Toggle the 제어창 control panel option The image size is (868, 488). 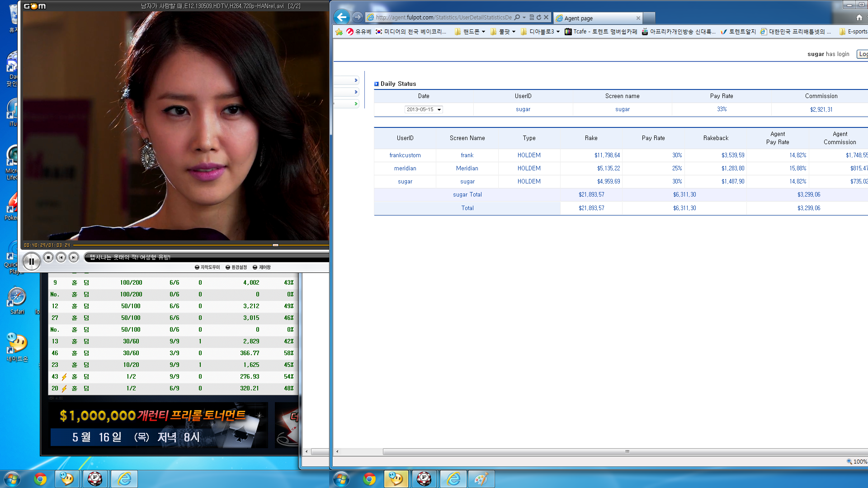(262, 267)
